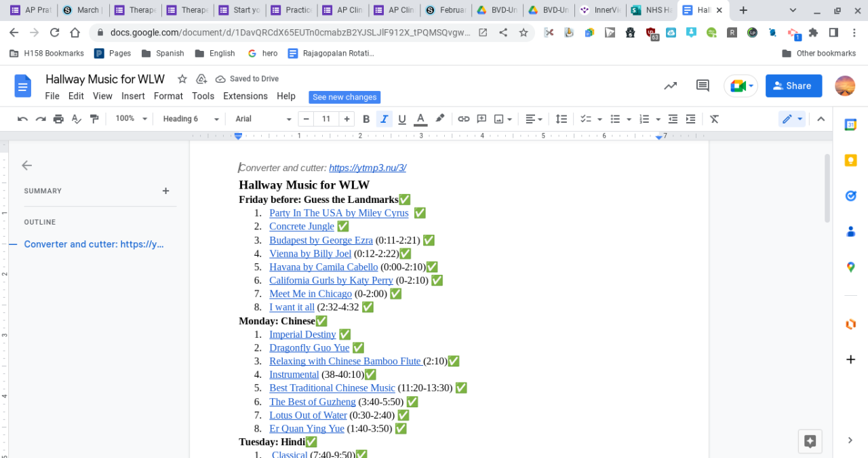Open the File menu
The image size is (868, 458).
click(52, 96)
